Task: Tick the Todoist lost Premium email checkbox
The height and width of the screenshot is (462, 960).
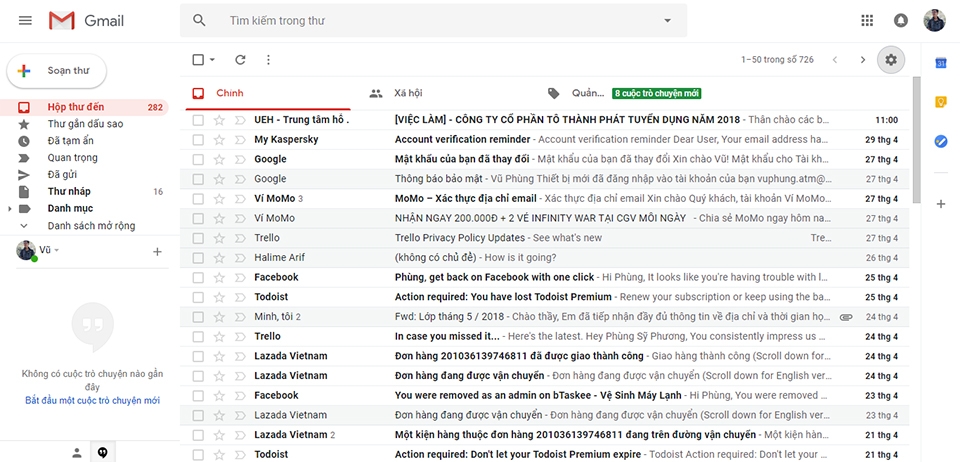Action: [198, 297]
